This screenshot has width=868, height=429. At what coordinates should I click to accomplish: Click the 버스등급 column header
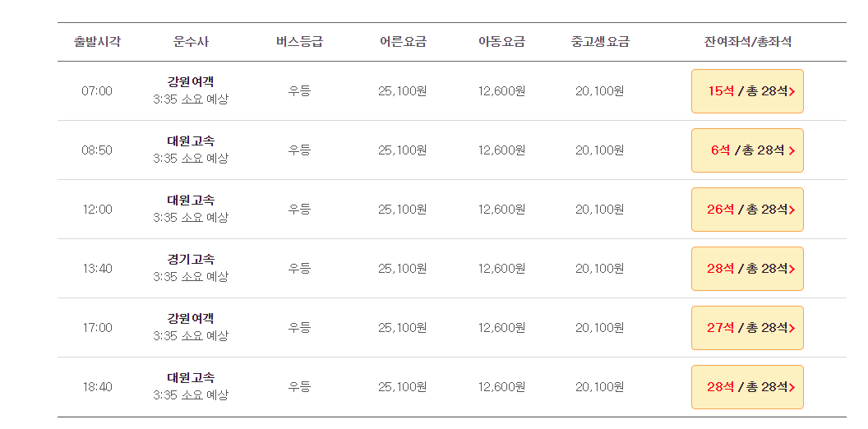(x=299, y=42)
